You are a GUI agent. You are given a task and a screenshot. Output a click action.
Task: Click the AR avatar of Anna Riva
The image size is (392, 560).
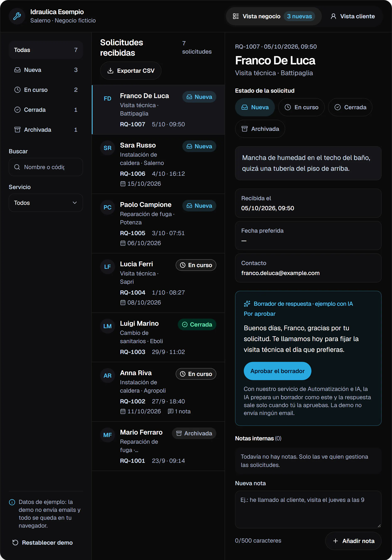tap(108, 376)
